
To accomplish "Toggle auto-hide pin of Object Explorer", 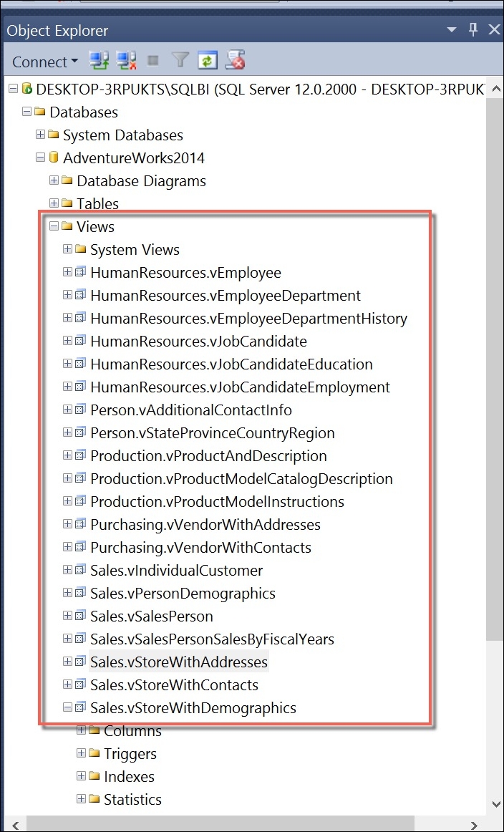I will [473, 30].
